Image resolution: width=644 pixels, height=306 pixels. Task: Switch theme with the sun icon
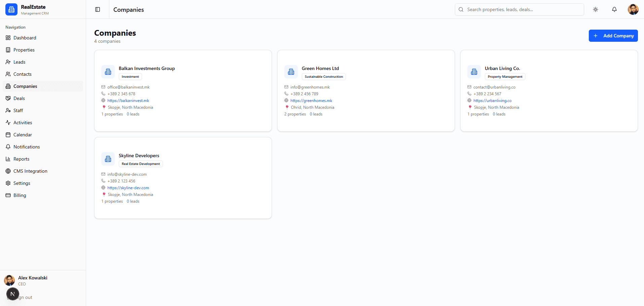tap(596, 9)
